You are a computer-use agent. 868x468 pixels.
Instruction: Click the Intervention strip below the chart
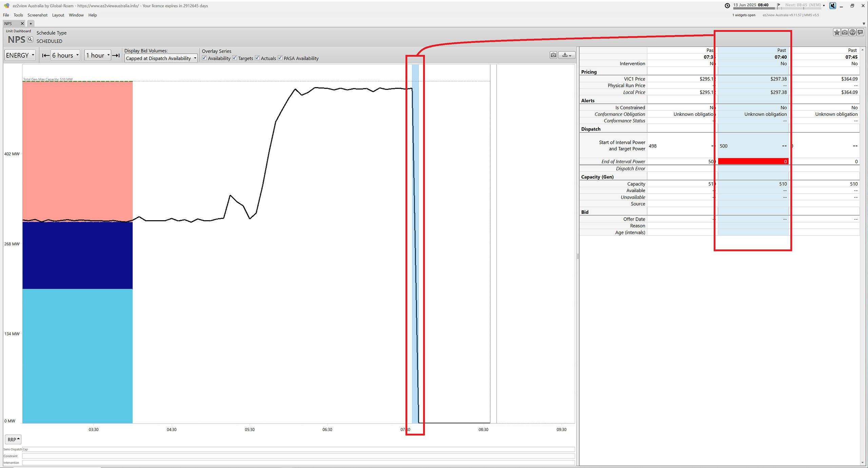[298, 463]
